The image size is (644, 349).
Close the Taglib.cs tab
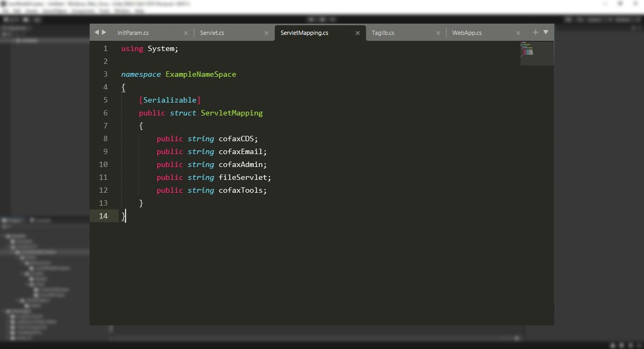click(438, 33)
